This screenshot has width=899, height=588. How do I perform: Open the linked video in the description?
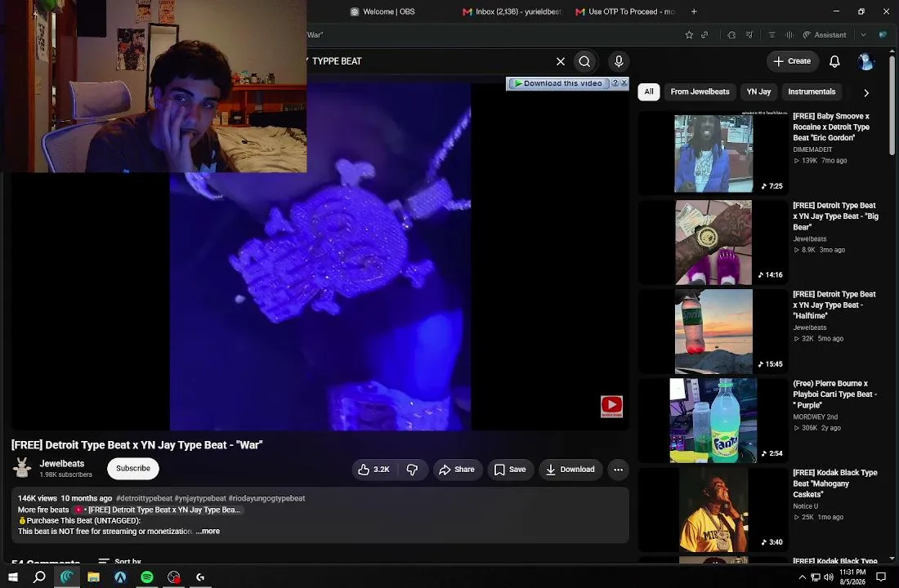[159, 510]
